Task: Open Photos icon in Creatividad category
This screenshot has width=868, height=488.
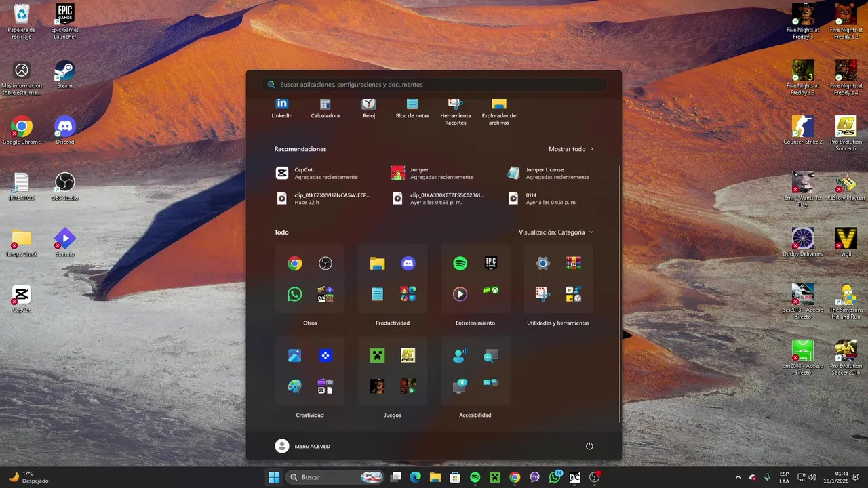Action: click(294, 356)
